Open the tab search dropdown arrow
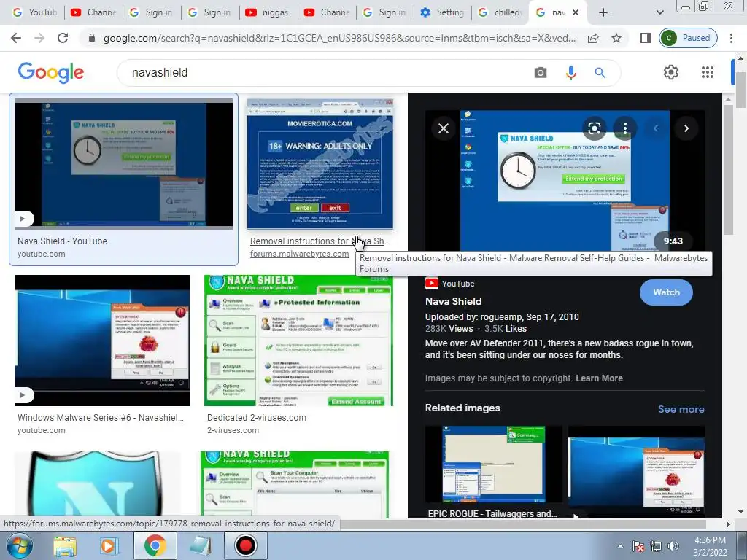 pyautogui.click(x=659, y=12)
